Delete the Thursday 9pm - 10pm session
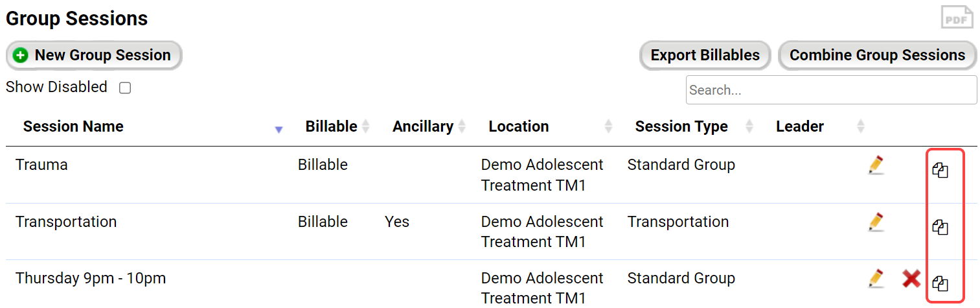Viewport: 980px width, 308px height. pos(911,279)
